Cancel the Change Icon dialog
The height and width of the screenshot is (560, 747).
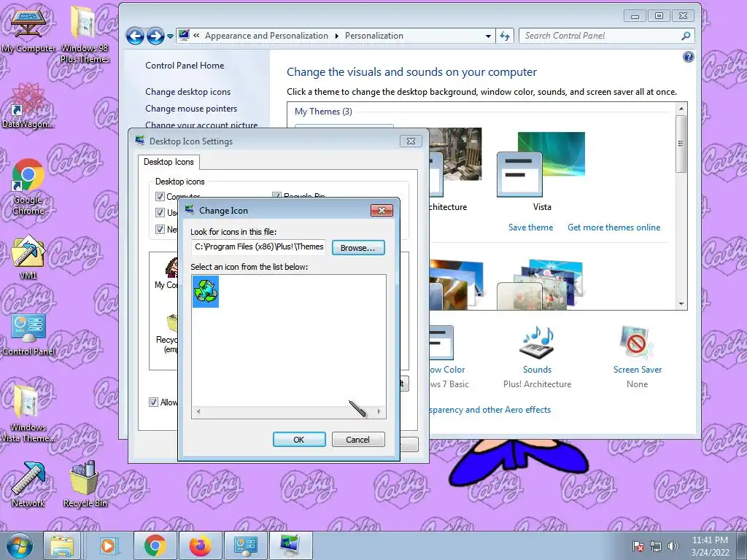[357, 439]
